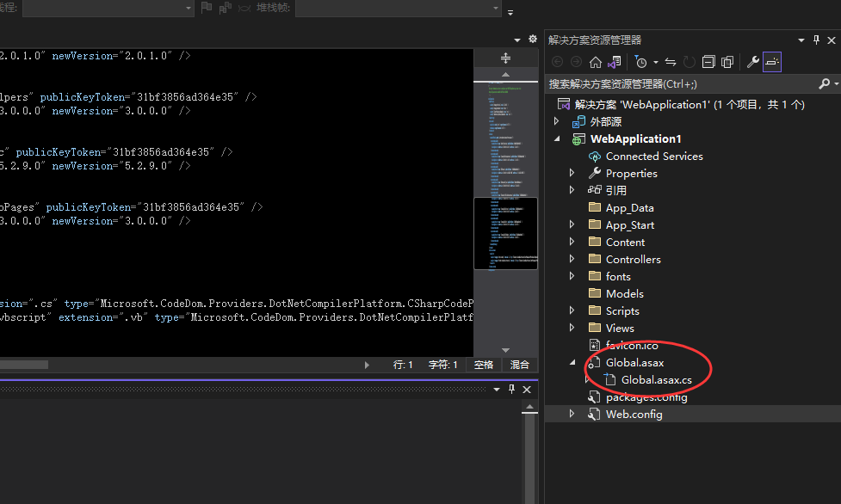Select Connected Services item
This screenshot has width=841, height=504.
click(x=654, y=156)
